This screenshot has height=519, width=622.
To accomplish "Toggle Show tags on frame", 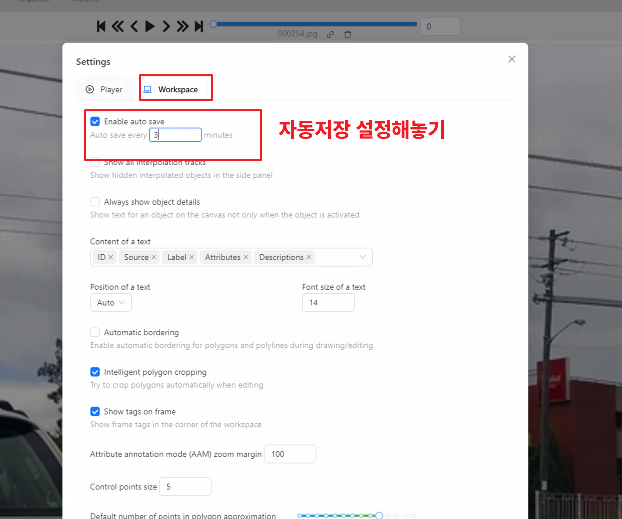I will click(95, 411).
